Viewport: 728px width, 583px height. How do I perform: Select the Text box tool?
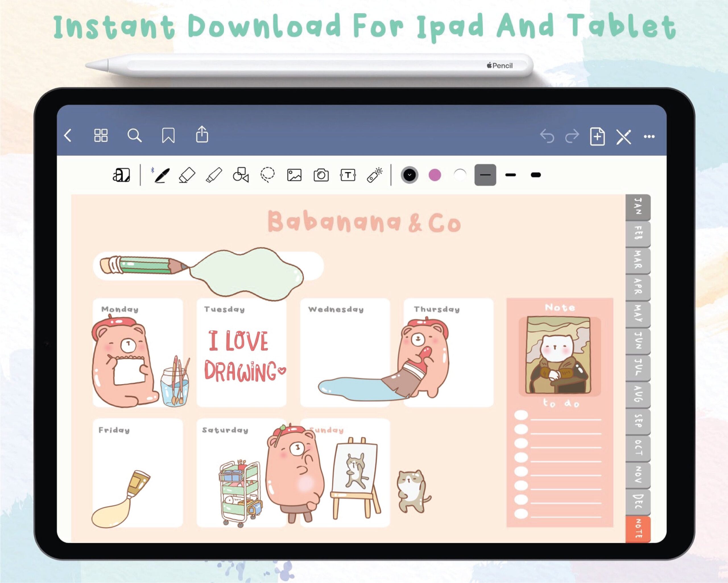[348, 175]
